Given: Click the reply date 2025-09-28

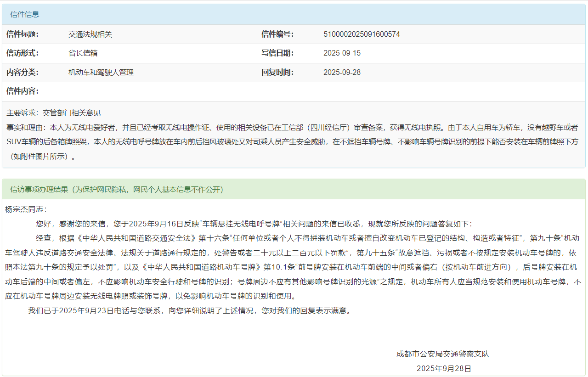Looking at the screenshot, I should [342, 73].
